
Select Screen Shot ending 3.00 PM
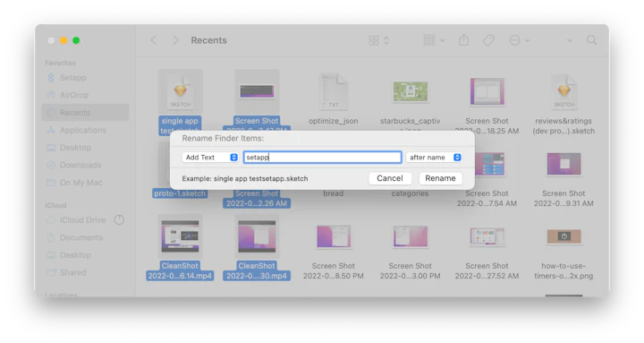(x=410, y=236)
